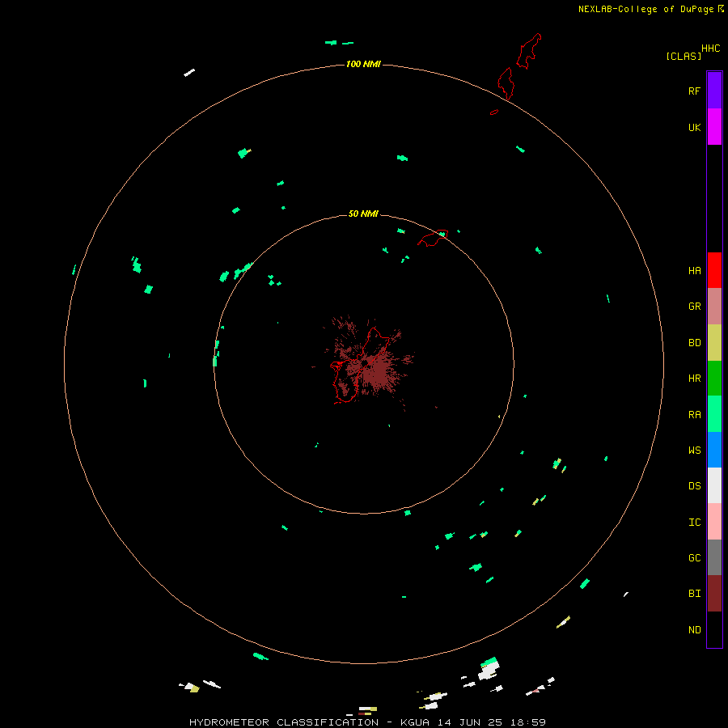This screenshot has width=728, height=728.
Task: Click the '18:59' timestamp
Action: 527,722
